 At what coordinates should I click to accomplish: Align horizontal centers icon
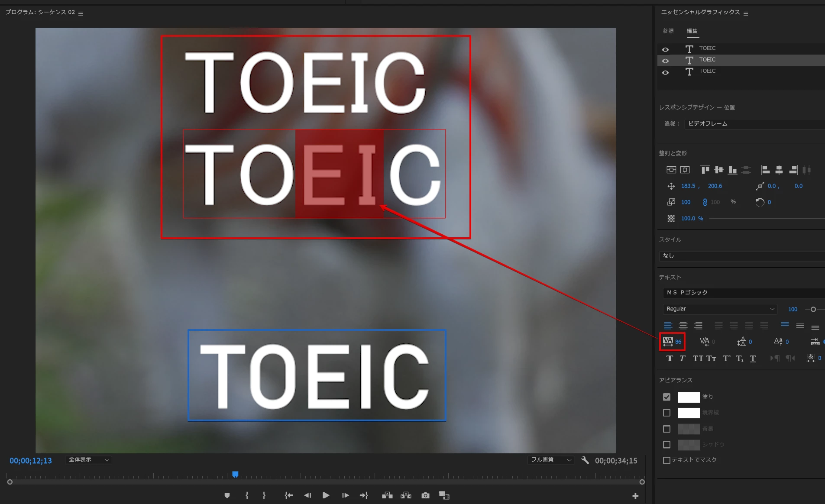(x=779, y=170)
